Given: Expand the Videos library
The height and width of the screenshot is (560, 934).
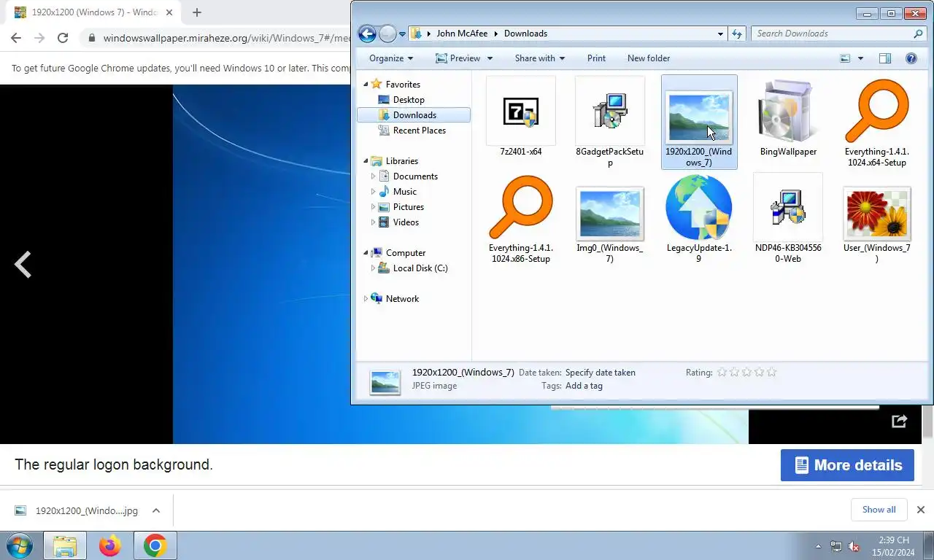Looking at the screenshot, I should pyautogui.click(x=374, y=222).
